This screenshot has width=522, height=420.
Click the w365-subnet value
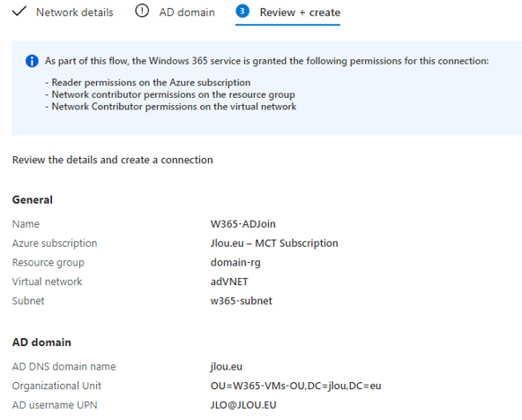(x=242, y=301)
